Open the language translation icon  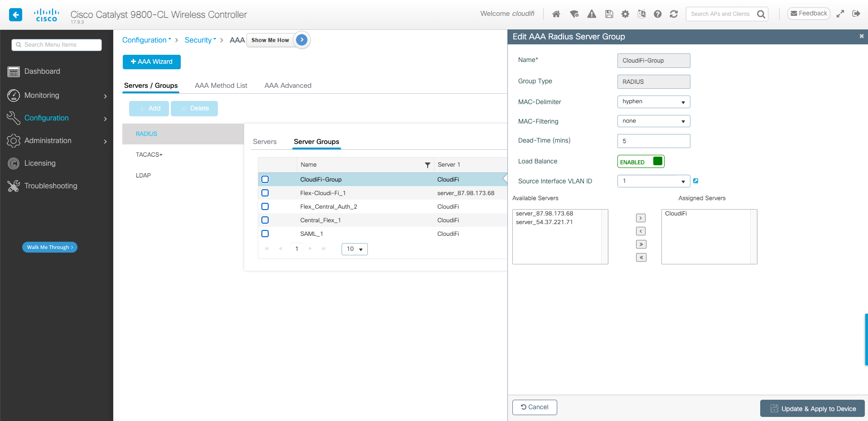(x=641, y=14)
